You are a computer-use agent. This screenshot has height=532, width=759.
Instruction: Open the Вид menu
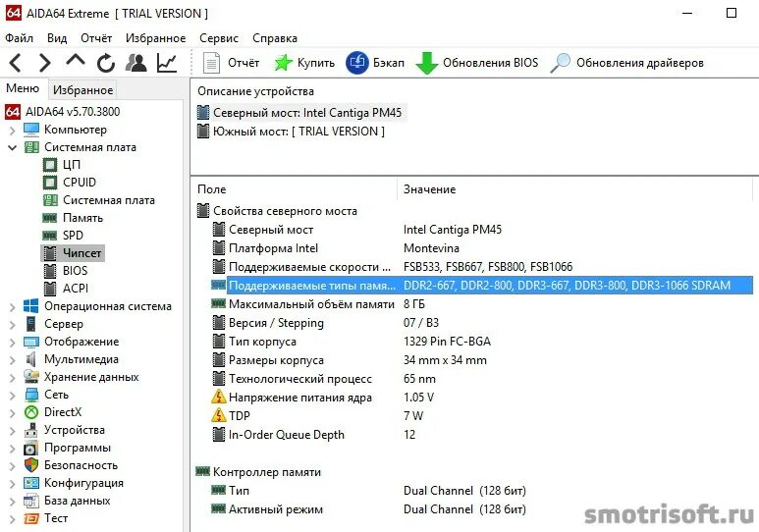coord(57,38)
